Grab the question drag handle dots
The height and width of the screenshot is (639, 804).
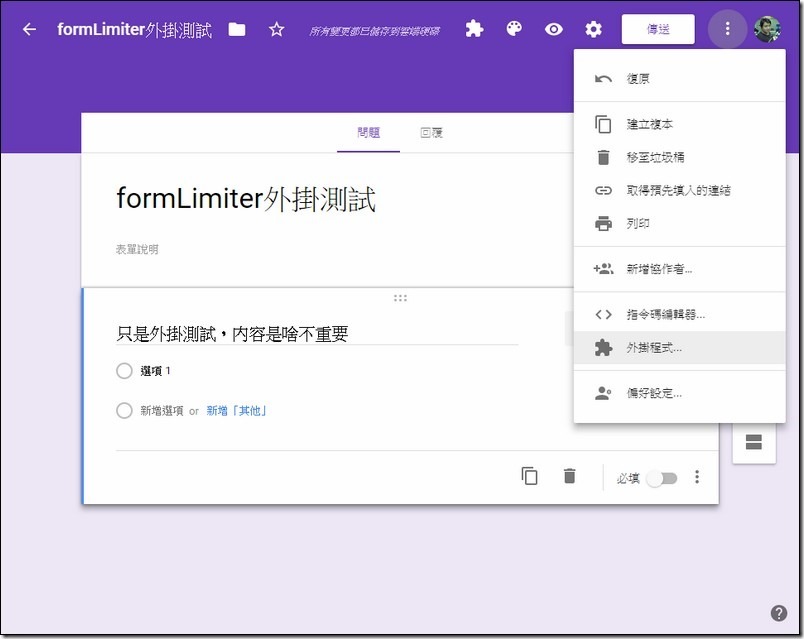coord(400,298)
